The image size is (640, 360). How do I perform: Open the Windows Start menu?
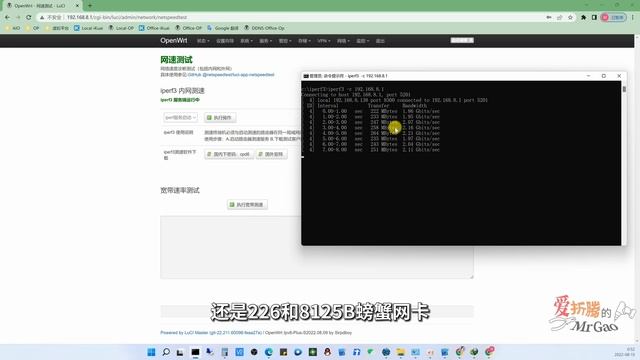[151, 352]
